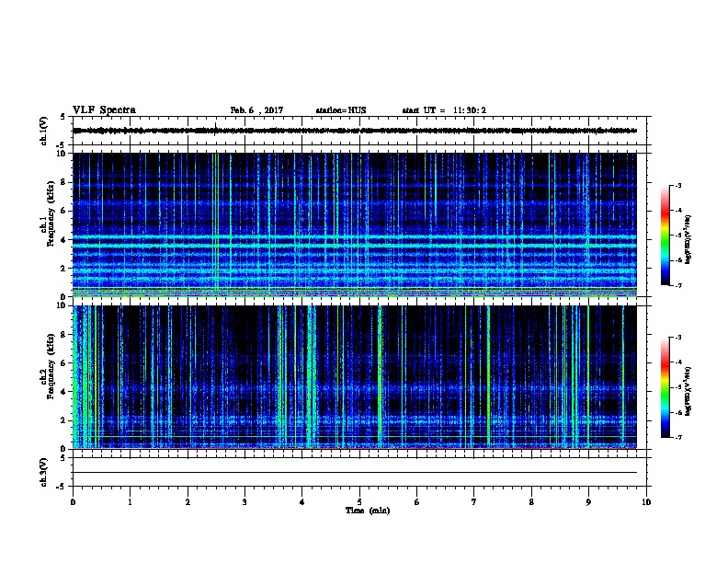The width and height of the screenshot is (728, 563).
Task: Click time axis tick label "10"
Action: (x=646, y=501)
